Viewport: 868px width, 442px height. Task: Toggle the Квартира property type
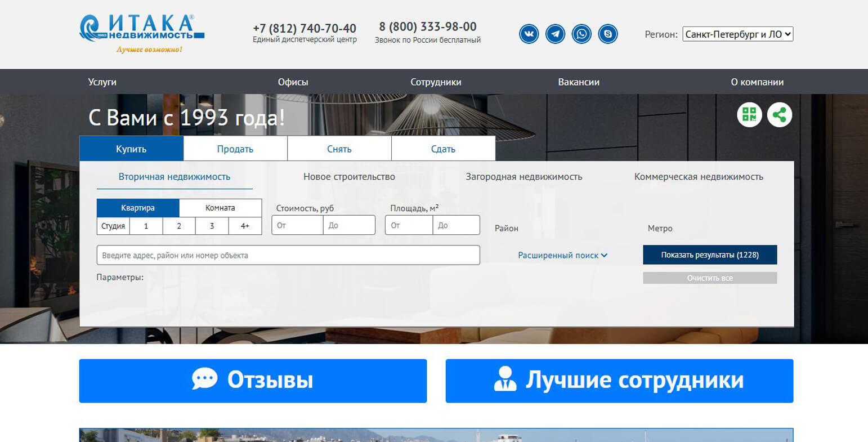pos(138,208)
